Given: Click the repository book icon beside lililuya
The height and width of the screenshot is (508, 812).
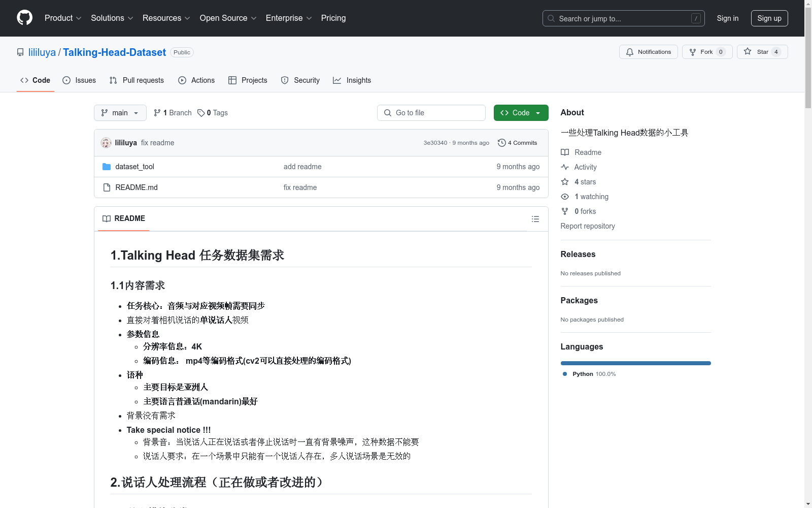Looking at the screenshot, I should click(20, 52).
